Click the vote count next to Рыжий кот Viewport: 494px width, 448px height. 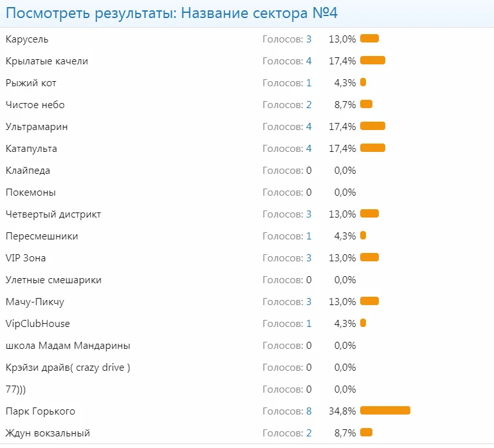click(309, 83)
